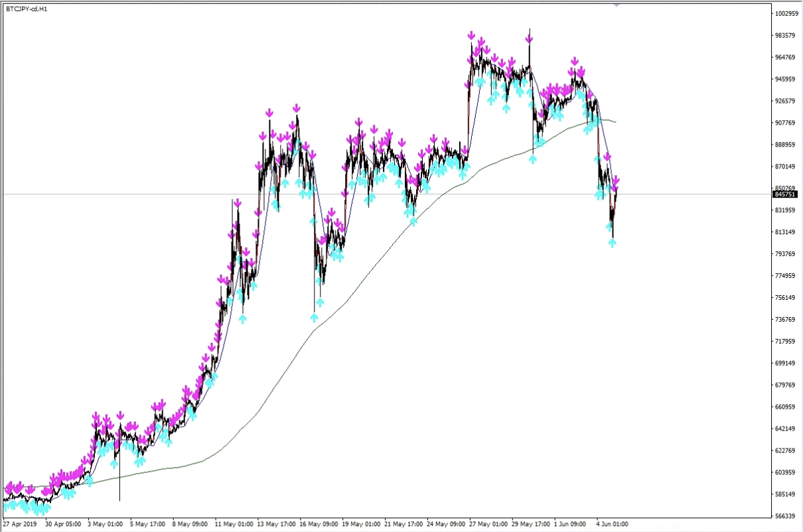Viewport: 803px width, 532px height.
Task: Select the 27 May 01:00 time label
Action: [489, 525]
